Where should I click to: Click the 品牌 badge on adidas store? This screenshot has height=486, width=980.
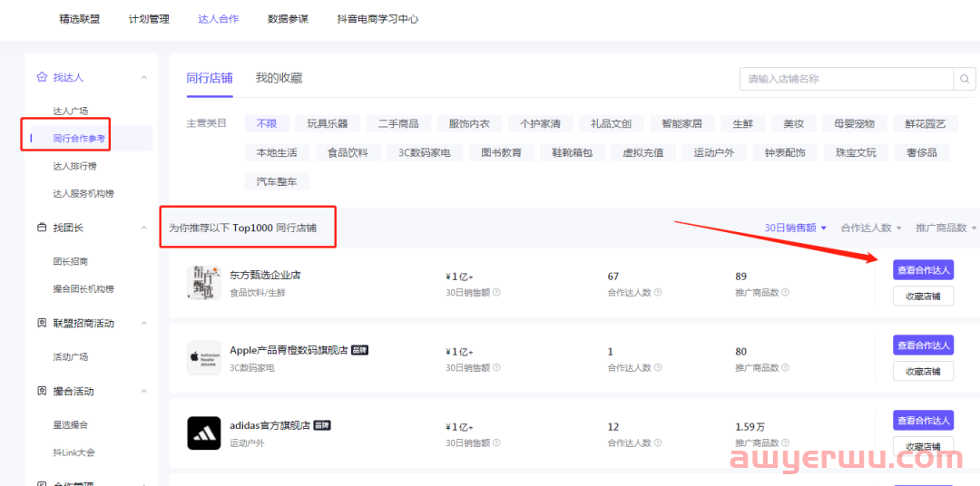pyautogui.click(x=322, y=425)
